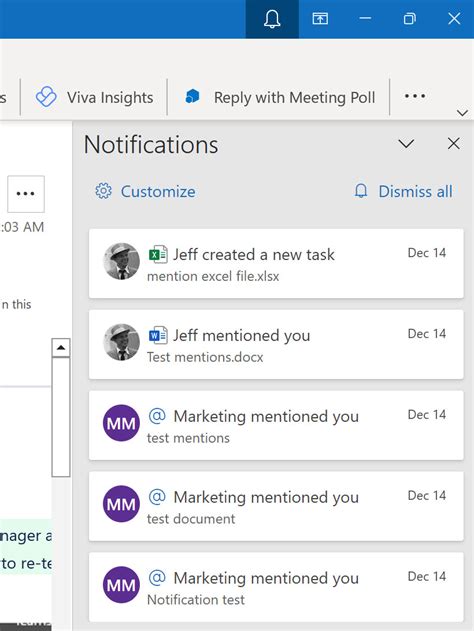Click MM avatar on test mentions notification
The image size is (474, 631).
122,423
